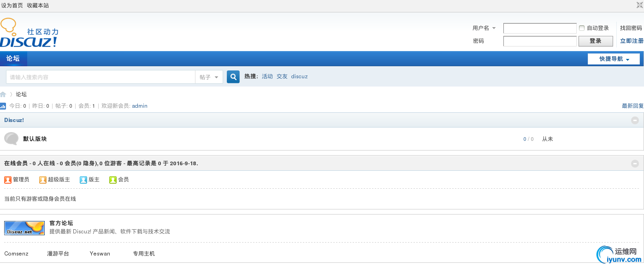
Task: Open the Comsenz friend link
Action: (16, 254)
